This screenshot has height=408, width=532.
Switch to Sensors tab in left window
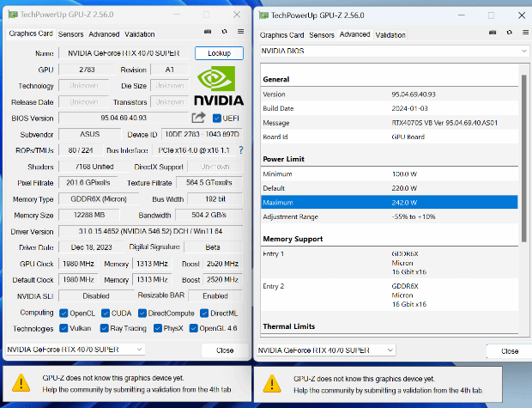(70, 34)
